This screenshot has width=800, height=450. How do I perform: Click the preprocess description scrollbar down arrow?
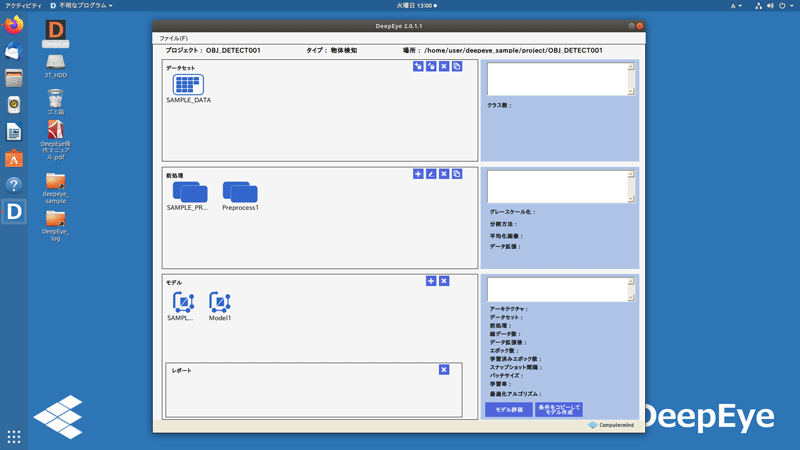(x=631, y=199)
